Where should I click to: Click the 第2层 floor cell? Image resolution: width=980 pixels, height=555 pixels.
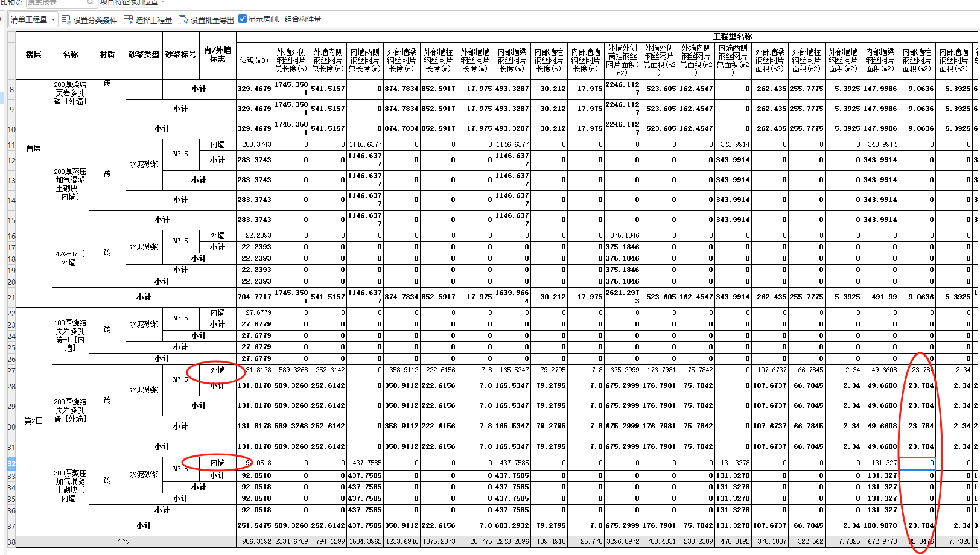point(34,421)
